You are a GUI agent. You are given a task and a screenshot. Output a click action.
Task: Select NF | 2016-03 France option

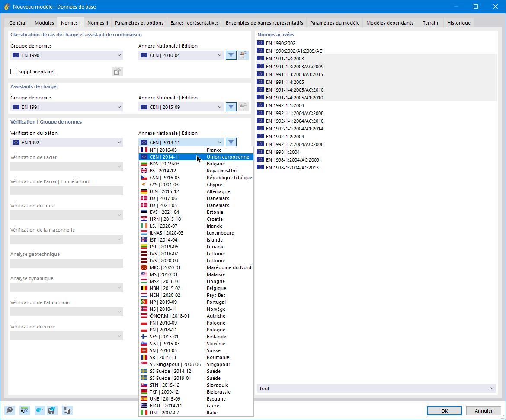(196, 150)
